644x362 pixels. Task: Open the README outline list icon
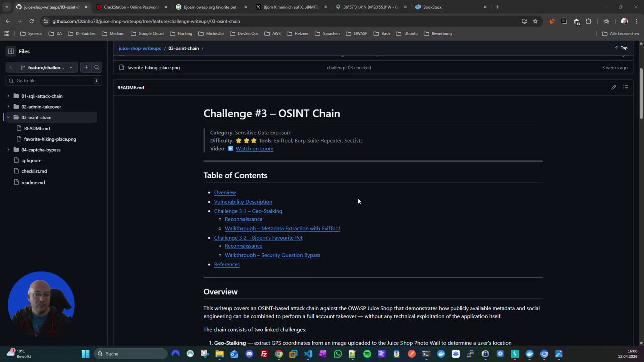[x=626, y=87]
